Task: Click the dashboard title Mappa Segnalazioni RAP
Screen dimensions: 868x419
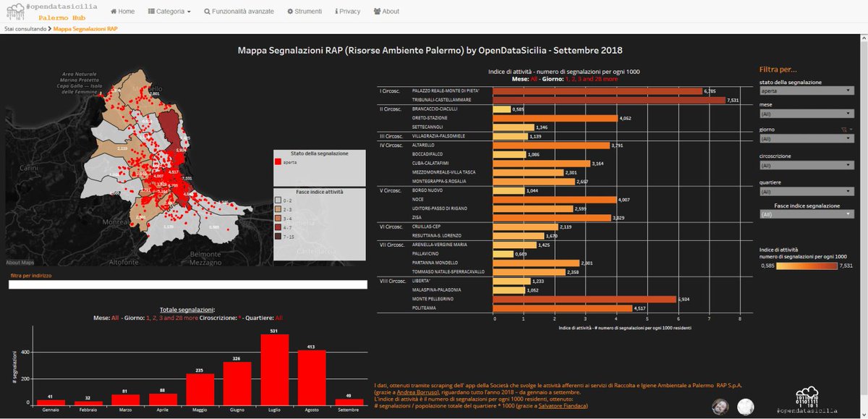Action: coord(430,51)
